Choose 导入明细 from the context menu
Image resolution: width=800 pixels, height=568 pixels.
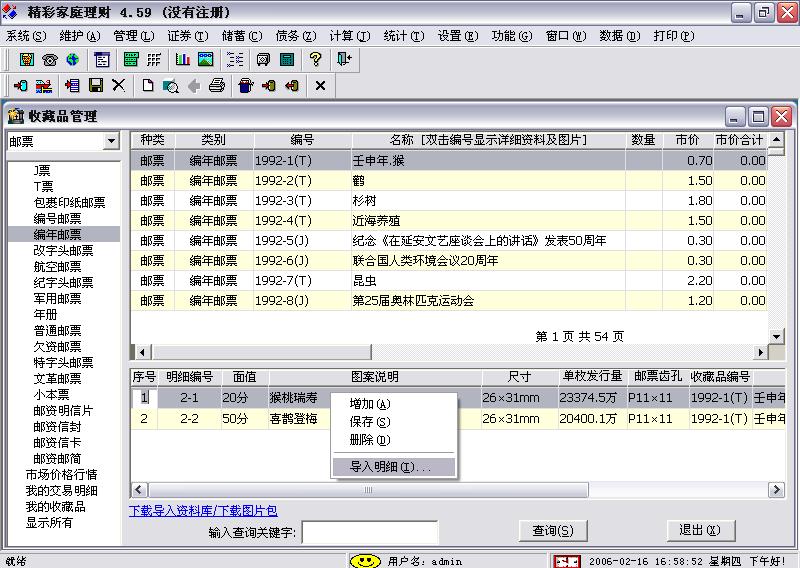(x=390, y=467)
